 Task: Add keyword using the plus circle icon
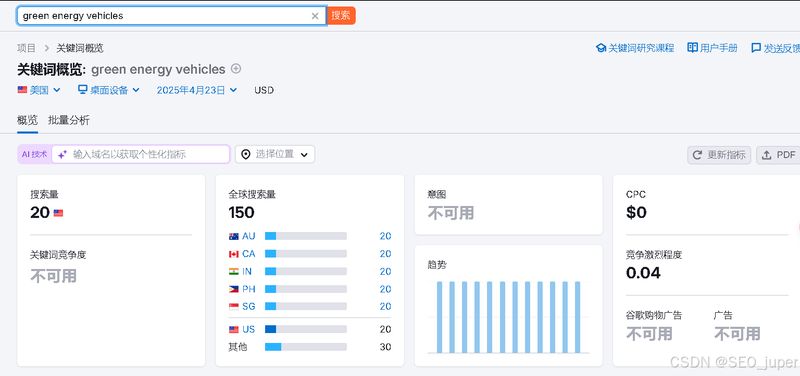(x=236, y=68)
